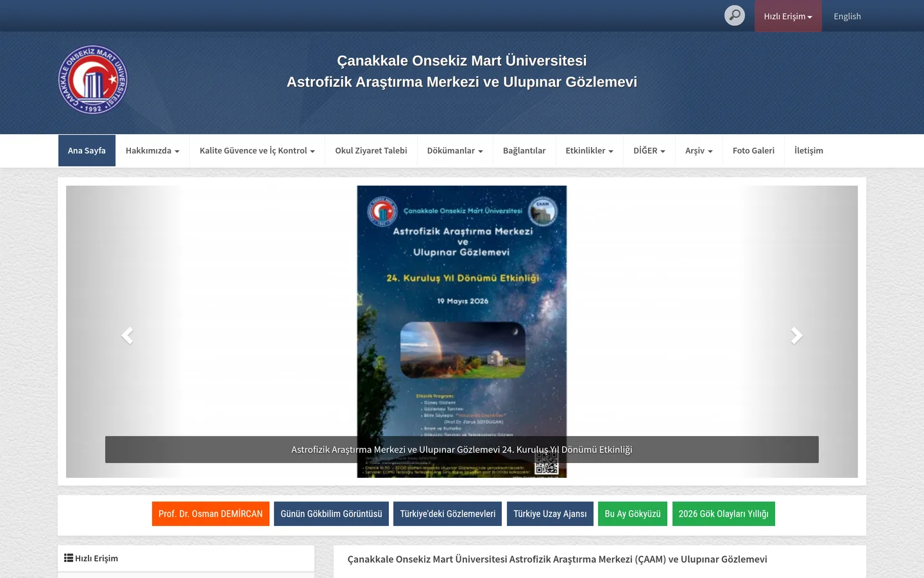Open Günün Gökbilim Görüntüsü
This screenshot has width=924, height=578.
[331, 514]
